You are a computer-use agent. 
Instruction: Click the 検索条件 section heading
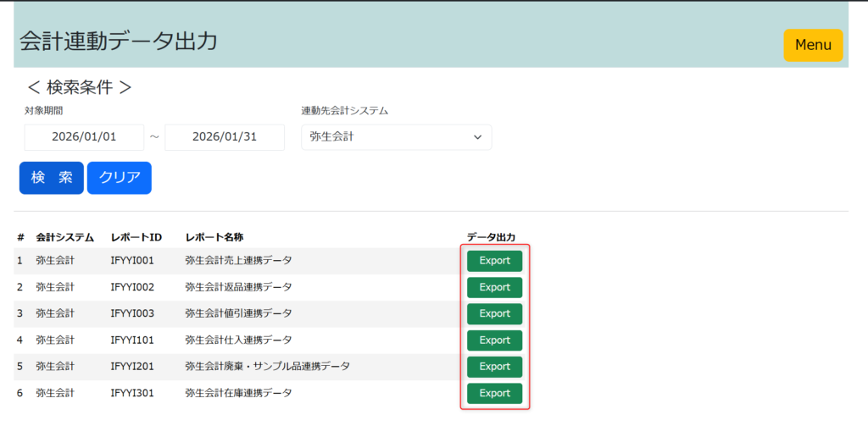coord(80,87)
